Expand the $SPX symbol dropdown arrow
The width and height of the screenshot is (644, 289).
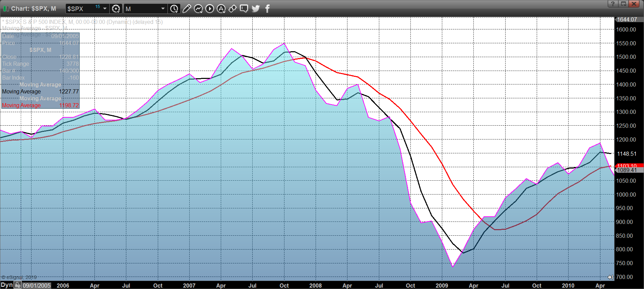pyautogui.click(x=105, y=9)
